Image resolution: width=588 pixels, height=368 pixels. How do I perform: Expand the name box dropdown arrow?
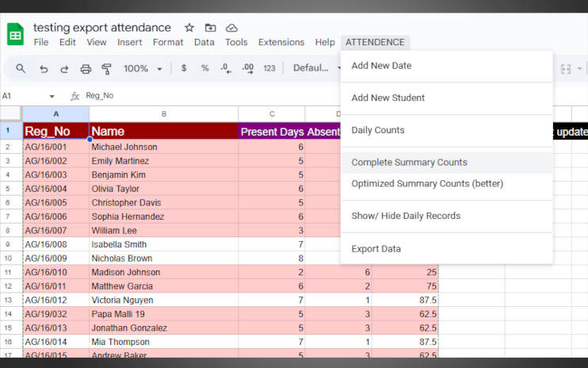(x=52, y=97)
